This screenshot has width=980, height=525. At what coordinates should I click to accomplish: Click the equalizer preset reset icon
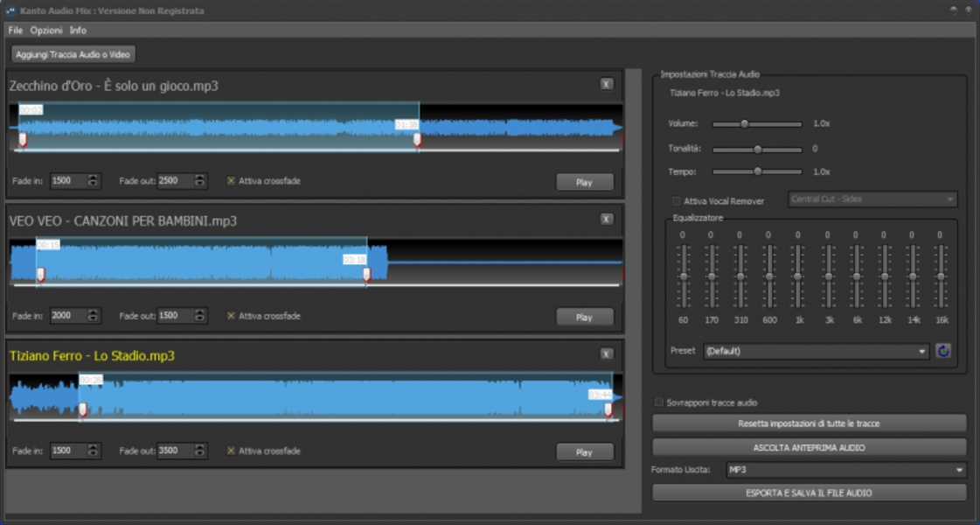pos(943,351)
